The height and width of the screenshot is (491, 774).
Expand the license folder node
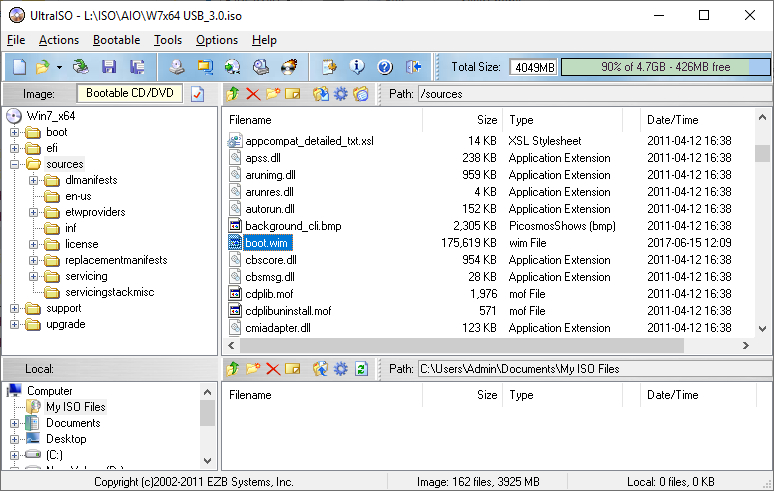coord(33,244)
